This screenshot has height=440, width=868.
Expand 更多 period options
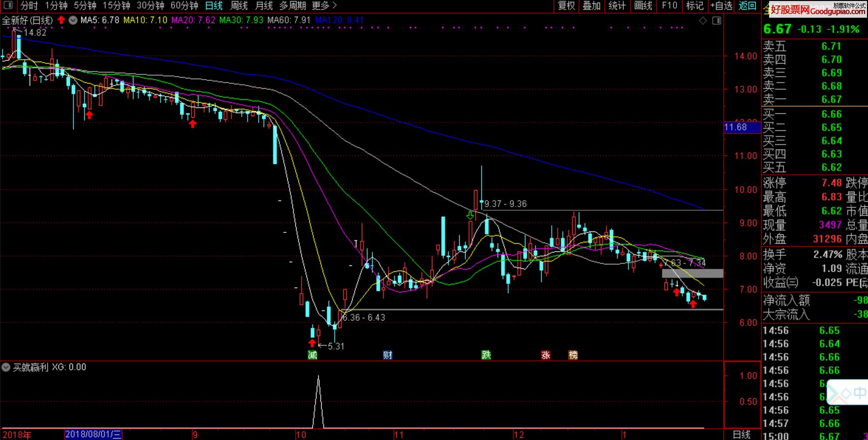324,6
